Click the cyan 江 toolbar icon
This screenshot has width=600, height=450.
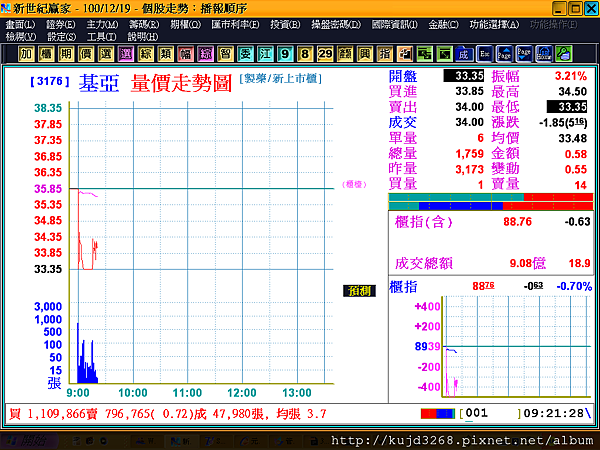265,54
